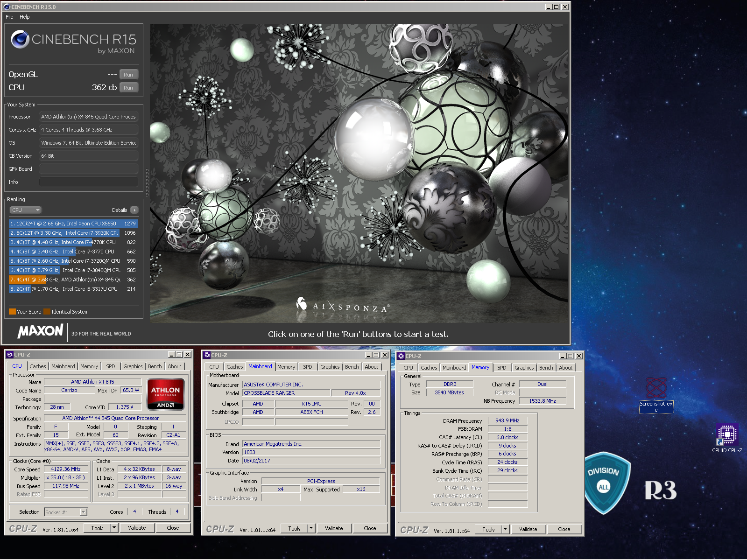The height and width of the screenshot is (560, 747).
Task: Open the File menu in Cinebench
Action: click(9, 17)
